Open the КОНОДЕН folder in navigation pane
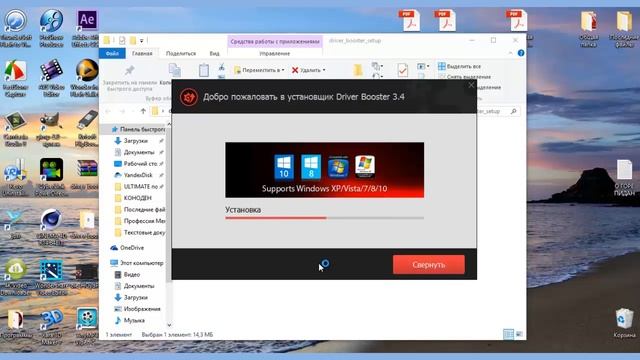This screenshot has height=360, width=640. pos(133,198)
